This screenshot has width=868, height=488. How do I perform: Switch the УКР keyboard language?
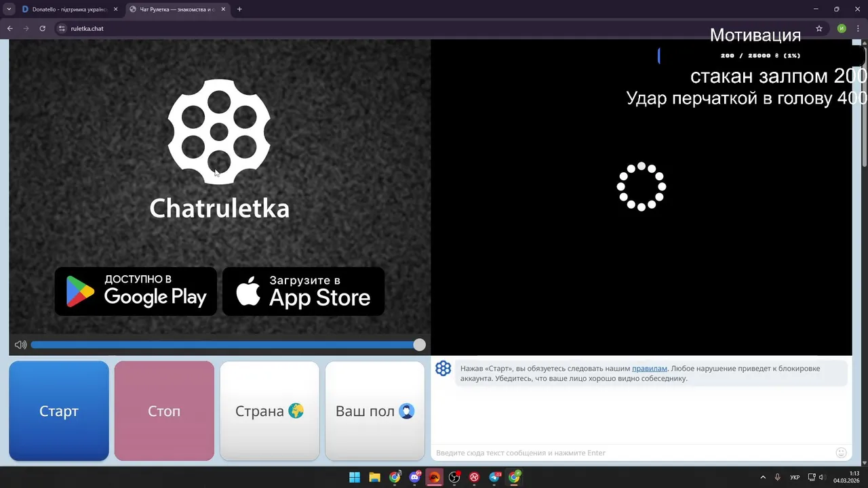click(x=795, y=477)
